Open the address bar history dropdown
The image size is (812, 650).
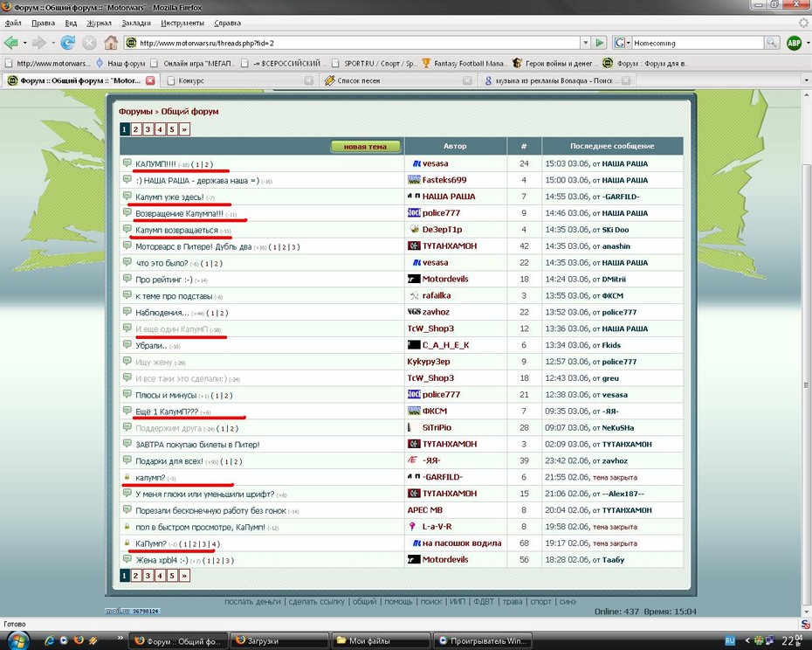(x=585, y=43)
